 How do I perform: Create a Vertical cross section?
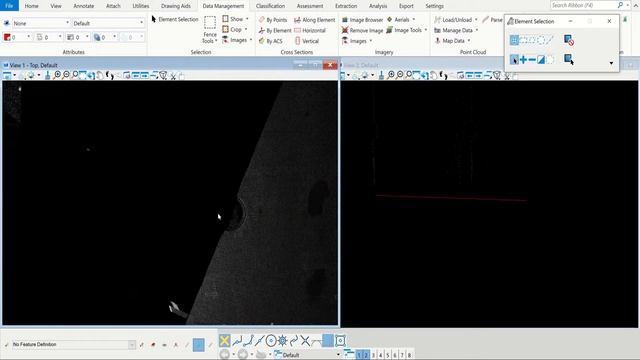(x=306, y=41)
